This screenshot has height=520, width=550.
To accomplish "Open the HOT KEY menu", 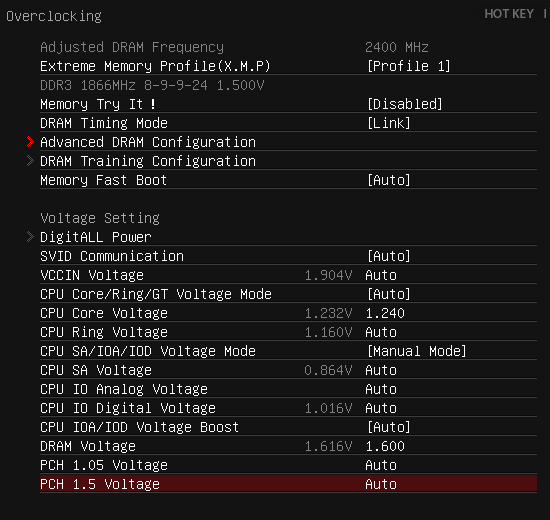I will pyautogui.click(x=509, y=14).
